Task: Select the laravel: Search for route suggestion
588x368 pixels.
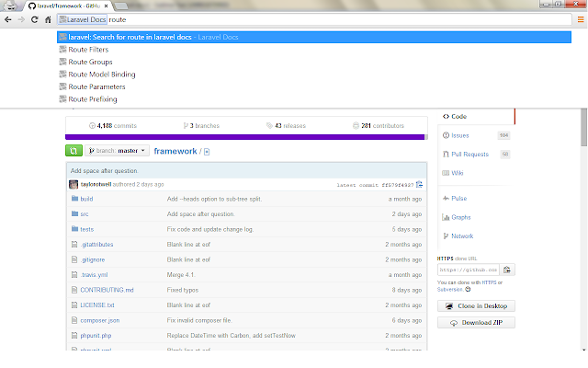Action: (314, 37)
